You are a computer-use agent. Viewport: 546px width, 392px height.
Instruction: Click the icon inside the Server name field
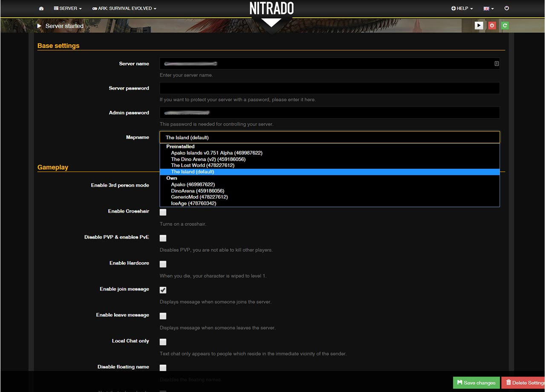[497, 63]
